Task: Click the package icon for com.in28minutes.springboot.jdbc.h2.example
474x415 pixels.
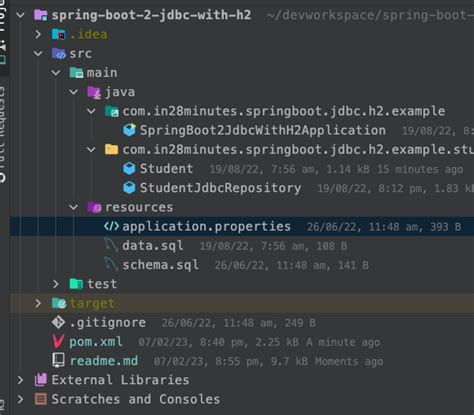Action: coord(112,111)
